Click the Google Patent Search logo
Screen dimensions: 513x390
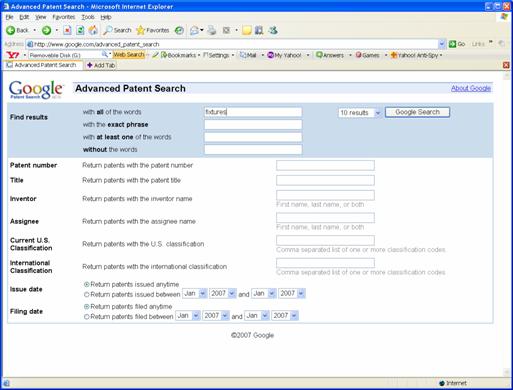(x=35, y=90)
